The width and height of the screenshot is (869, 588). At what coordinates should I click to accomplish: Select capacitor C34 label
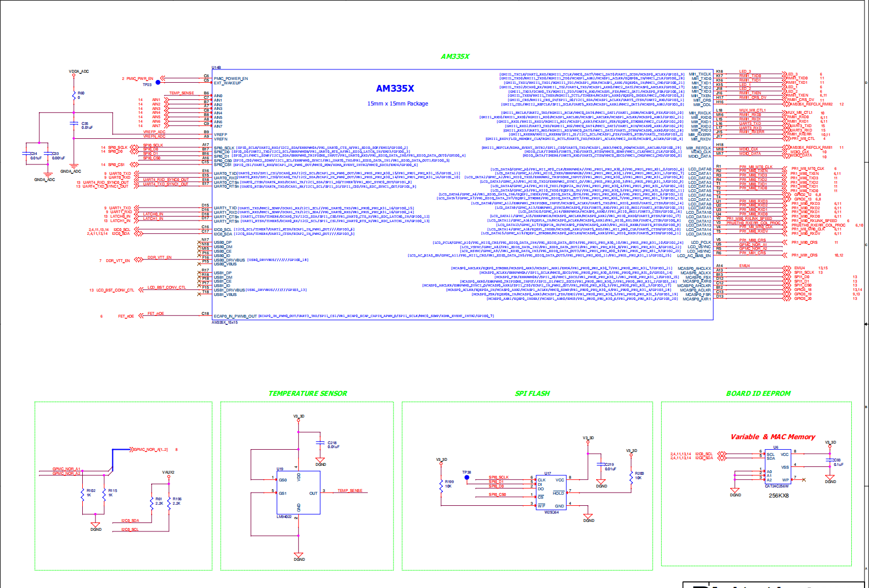click(34, 153)
